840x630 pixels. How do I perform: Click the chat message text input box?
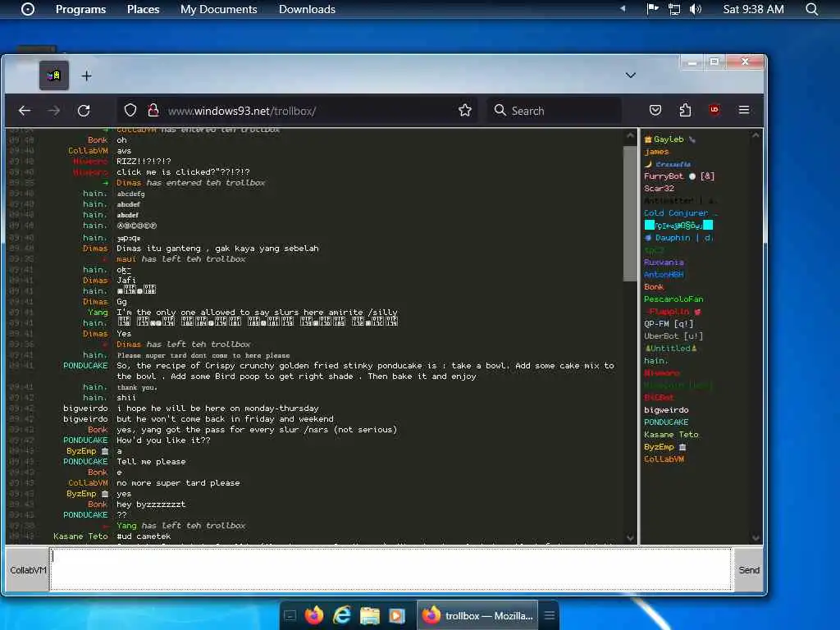390,569
